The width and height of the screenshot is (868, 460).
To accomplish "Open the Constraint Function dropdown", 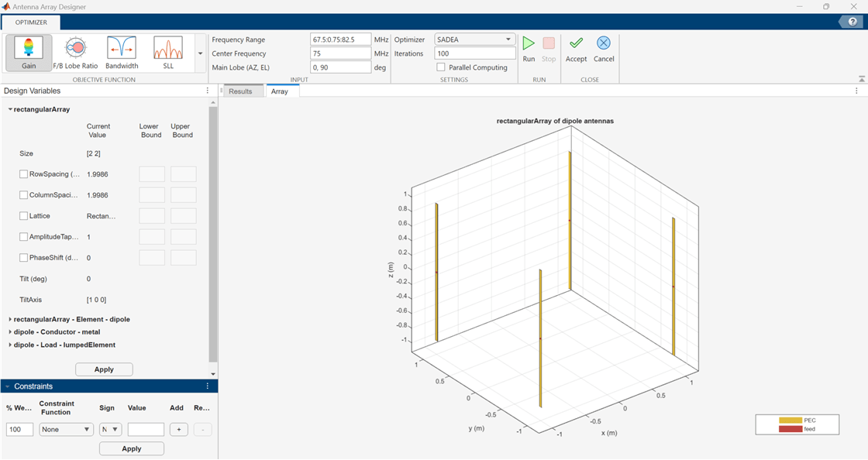I will pos(66,429).
